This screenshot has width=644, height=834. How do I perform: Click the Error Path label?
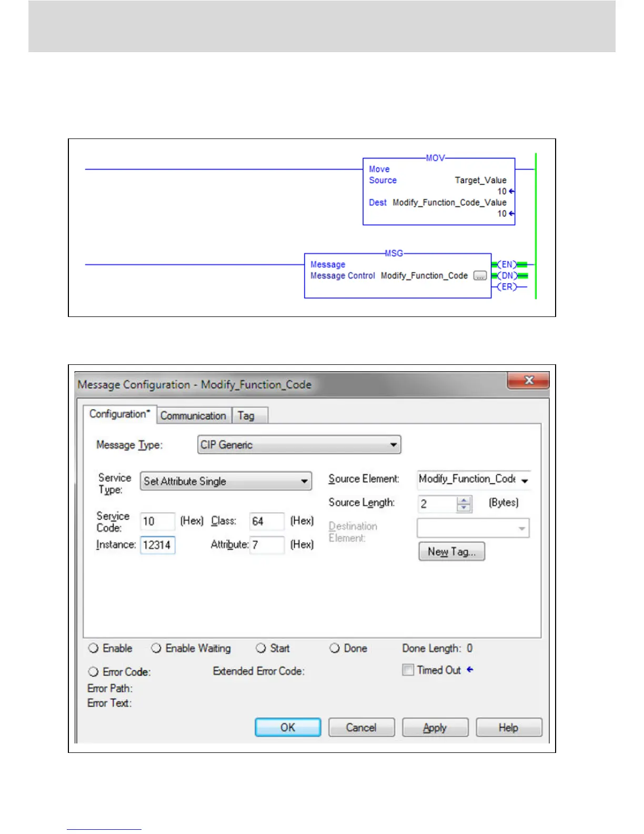(x=110, y=688)
